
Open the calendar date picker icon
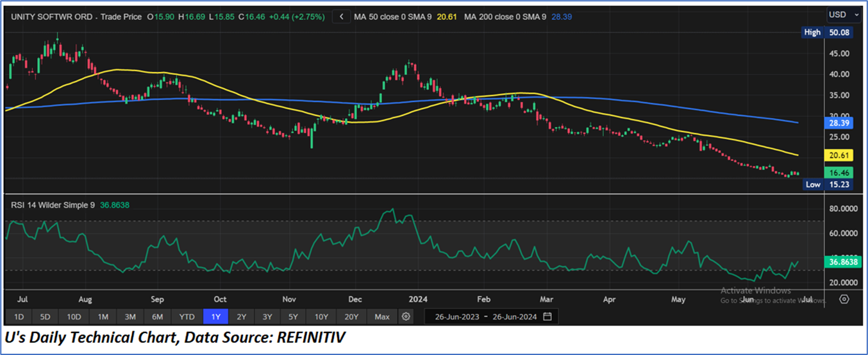547,316
